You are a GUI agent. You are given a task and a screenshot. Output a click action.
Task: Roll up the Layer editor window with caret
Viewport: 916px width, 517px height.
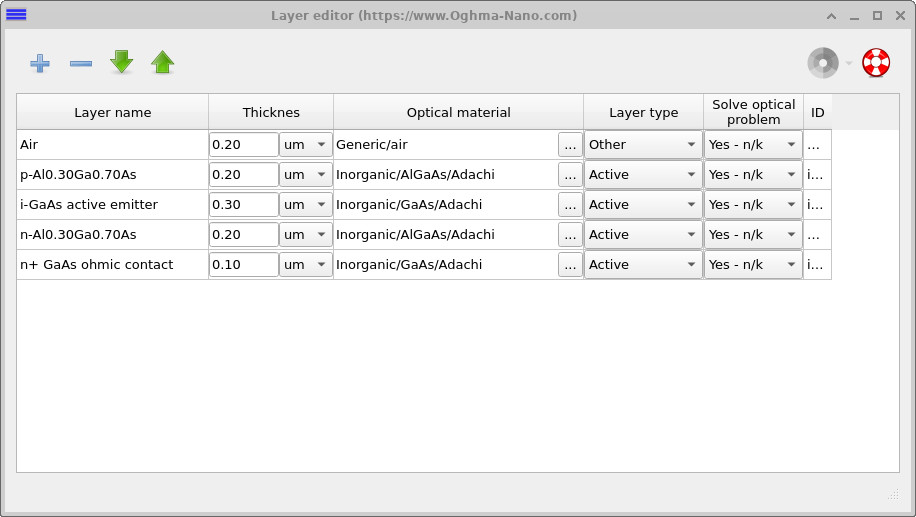click(x=831, y=16)
